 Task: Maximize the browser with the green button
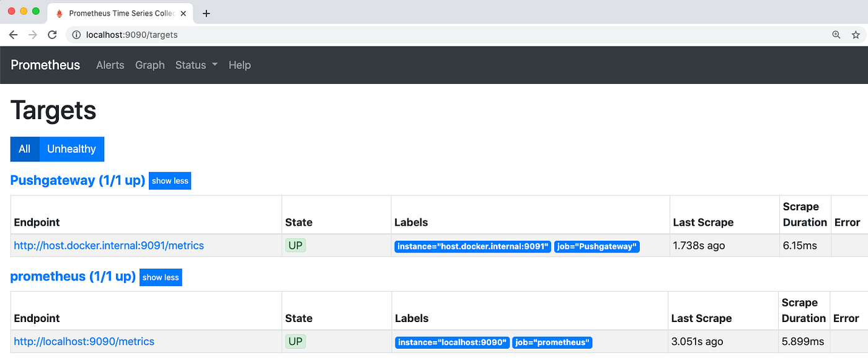point(36,11)
